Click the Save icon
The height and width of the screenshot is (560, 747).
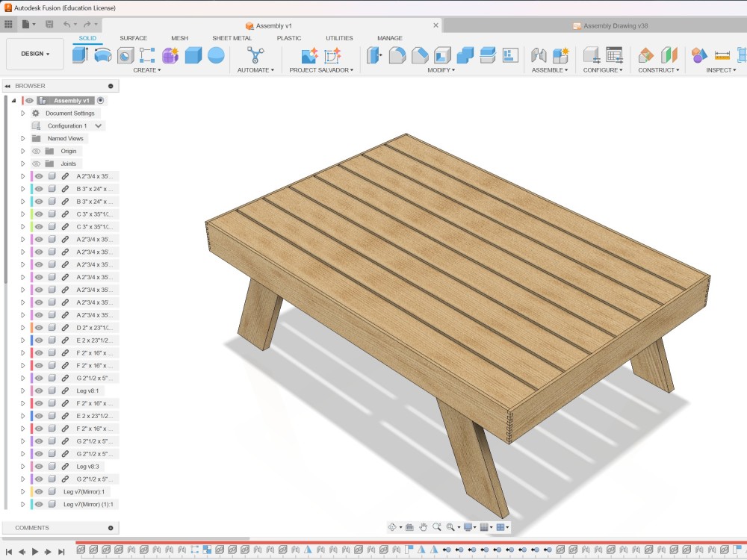(49, 24)
